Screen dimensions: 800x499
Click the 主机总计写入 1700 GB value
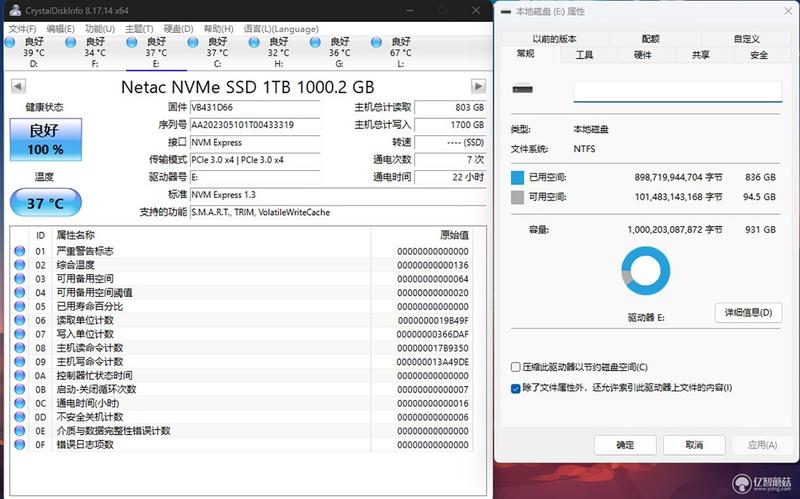(450, 125)
